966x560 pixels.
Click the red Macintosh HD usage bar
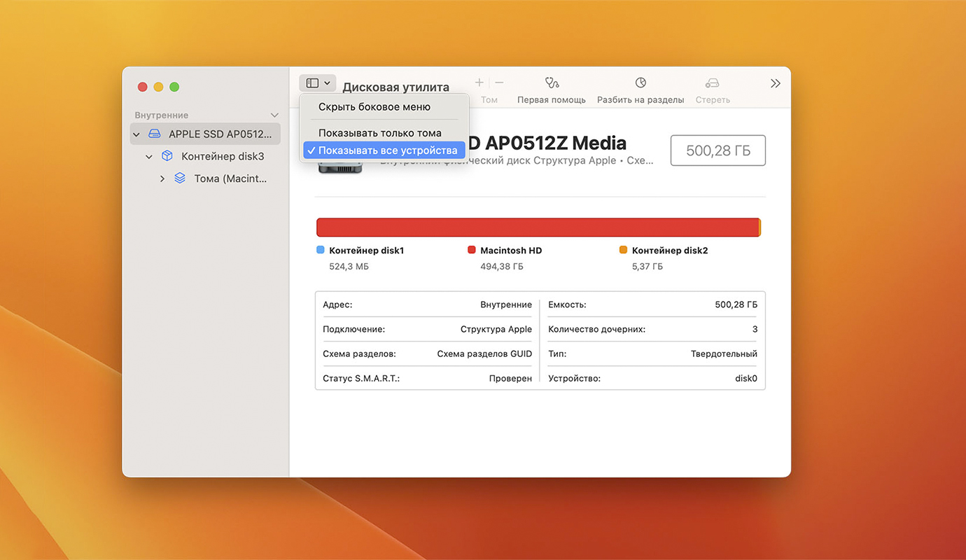click(x=538, y=227)
